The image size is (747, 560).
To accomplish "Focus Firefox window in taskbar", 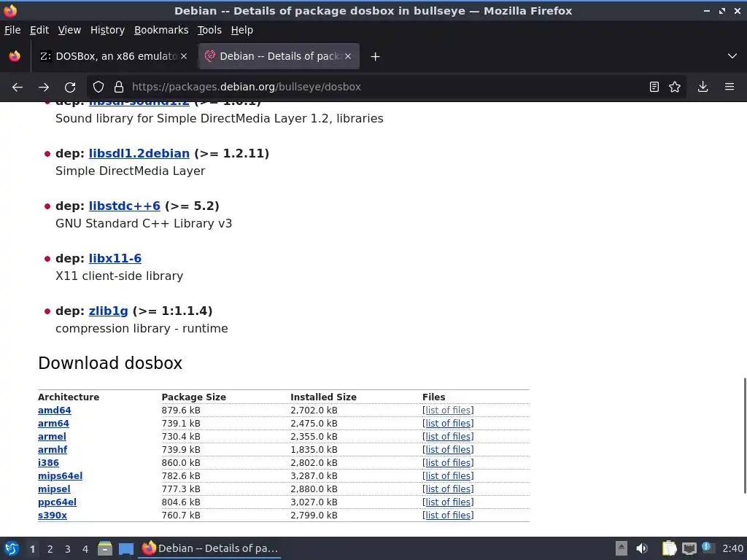I will (209, 548).
